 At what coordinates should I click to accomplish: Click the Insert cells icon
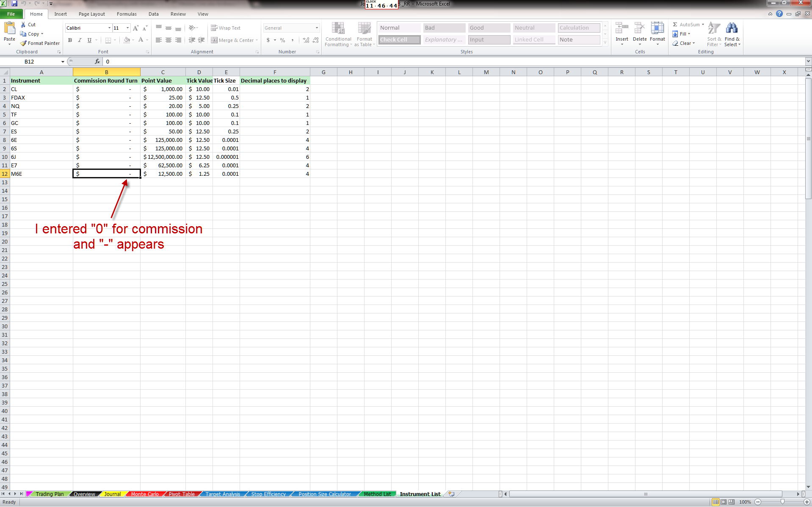pos(621,29)
